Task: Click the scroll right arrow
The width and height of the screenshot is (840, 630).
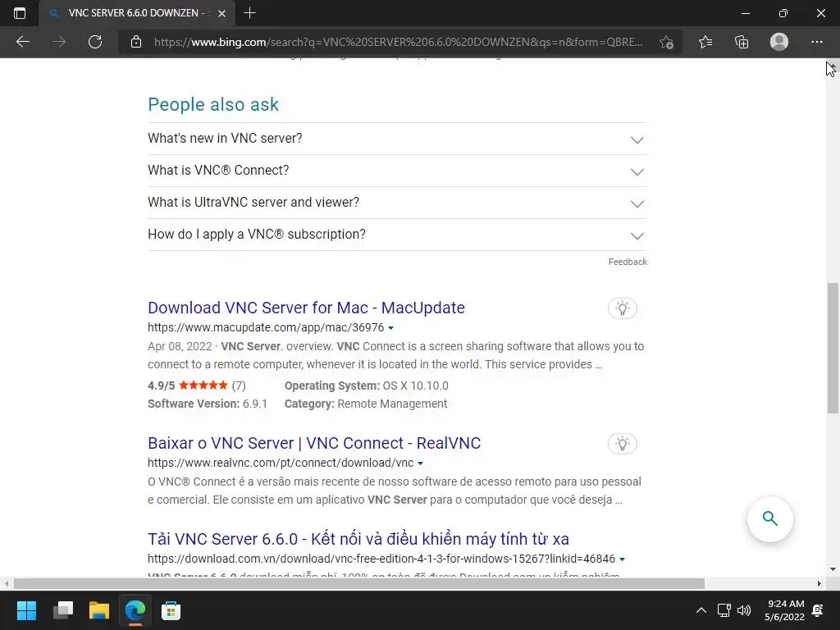Action: pyautogui.click(x=819, y=583)
